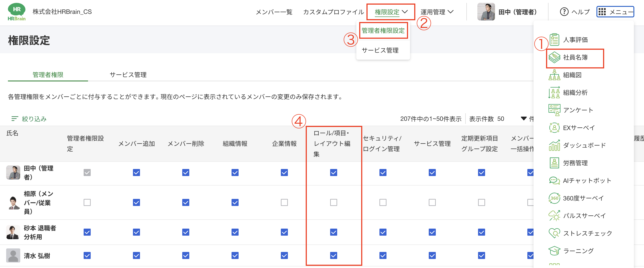This screenshot has height=268, width=644.
Task: Select 管理者権限設定 from the dropdown menu
Action: (383, 30)
